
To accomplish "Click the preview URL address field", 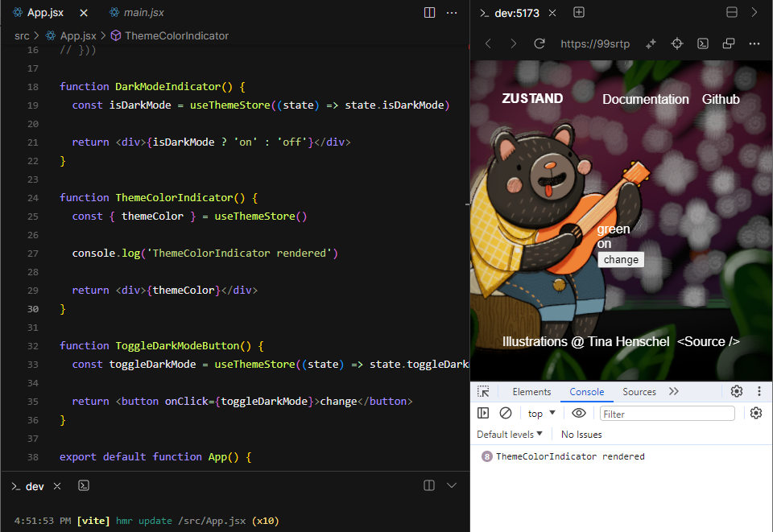I will (x=595, y=43).
